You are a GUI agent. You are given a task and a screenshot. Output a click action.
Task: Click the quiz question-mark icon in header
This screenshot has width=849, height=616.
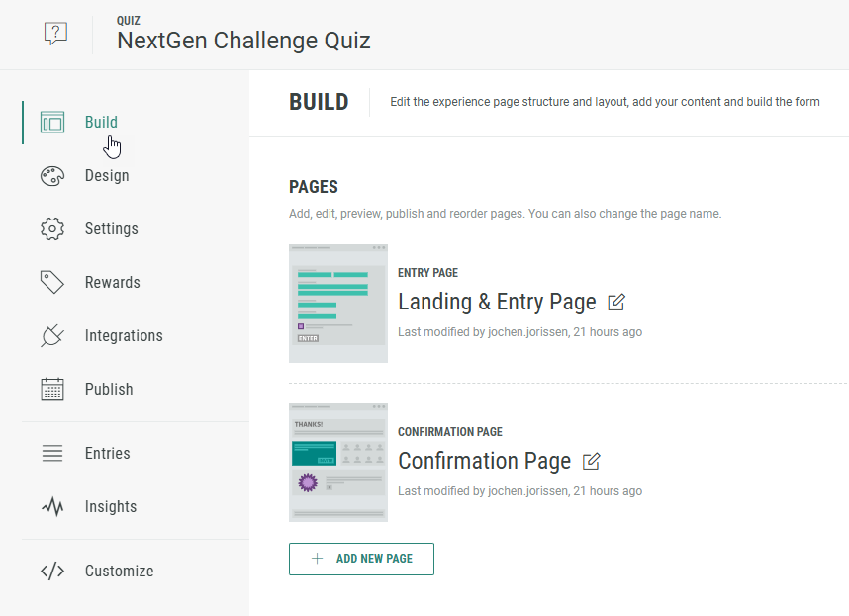[x=56, y=34]
